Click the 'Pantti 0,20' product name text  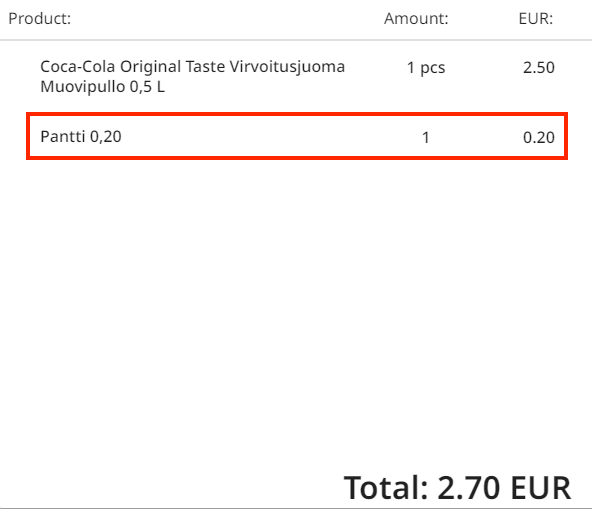tap(81, 137)
